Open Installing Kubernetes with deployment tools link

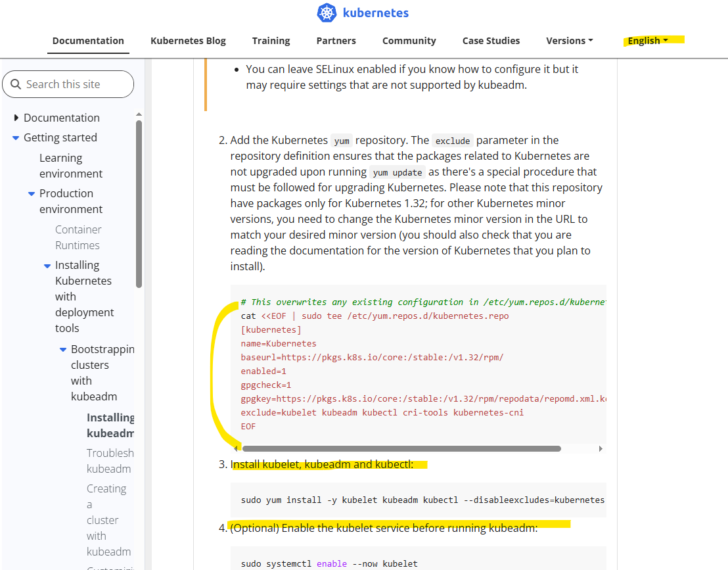tap(84, 297)
